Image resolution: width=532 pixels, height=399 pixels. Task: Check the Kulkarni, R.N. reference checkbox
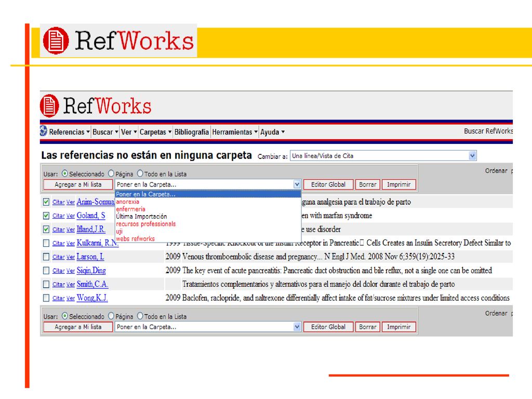(x=46, y=243)
